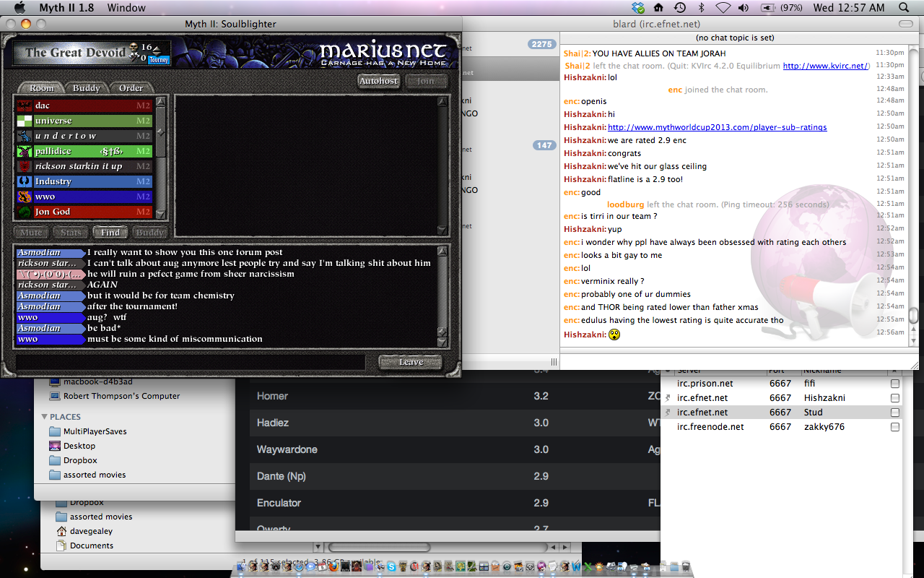Tick the checkbox for irc.freenode.net zakky676
The image size is (924, 578).
[895, 427]
